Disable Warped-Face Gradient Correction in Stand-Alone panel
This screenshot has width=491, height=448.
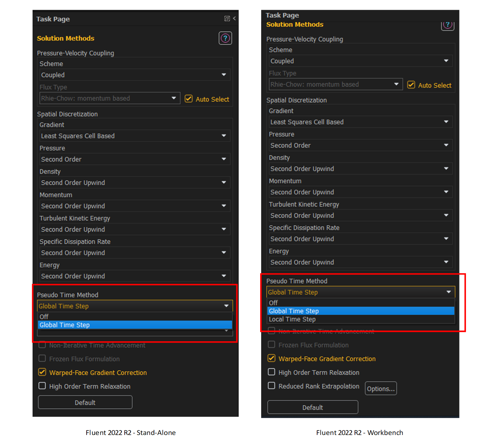click(x=42, y=372)
